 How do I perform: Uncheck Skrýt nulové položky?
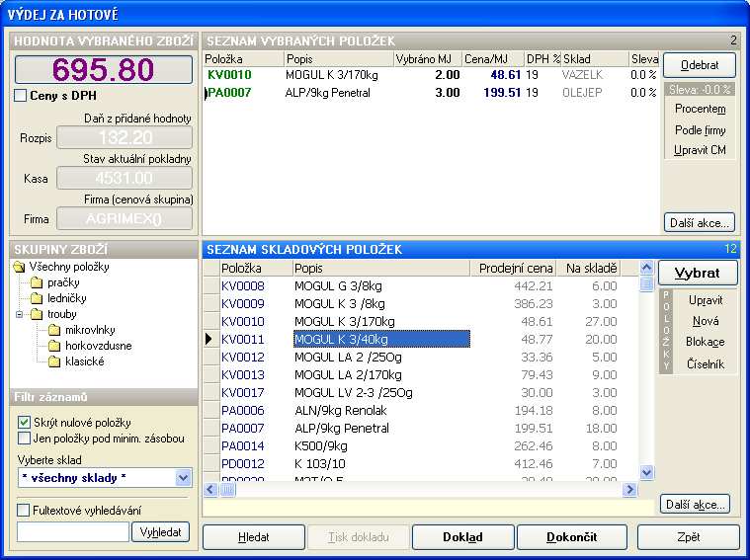pyautogui.click(x=24, y=423)
